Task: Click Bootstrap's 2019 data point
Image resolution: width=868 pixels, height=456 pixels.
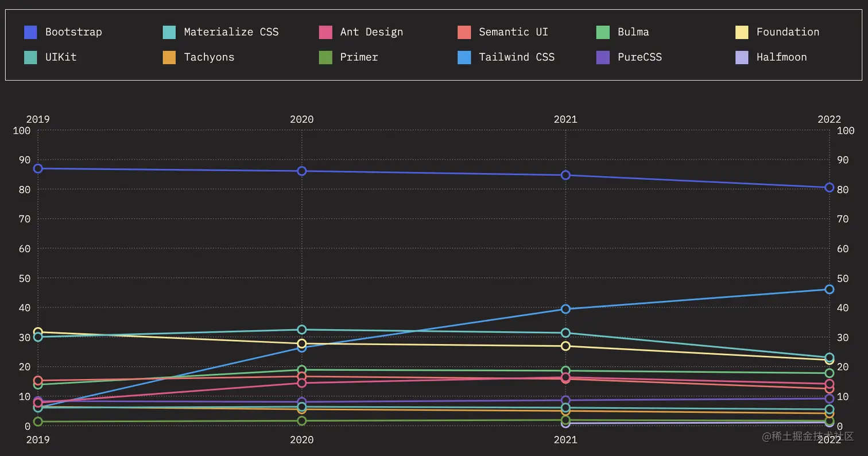Action: coord(38,168)
